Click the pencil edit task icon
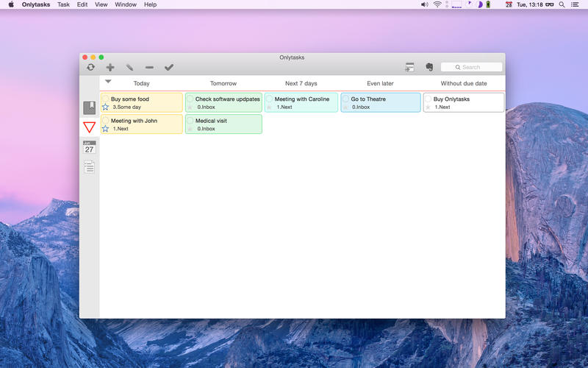Screen dimensions: 588x368 [129, 67]
